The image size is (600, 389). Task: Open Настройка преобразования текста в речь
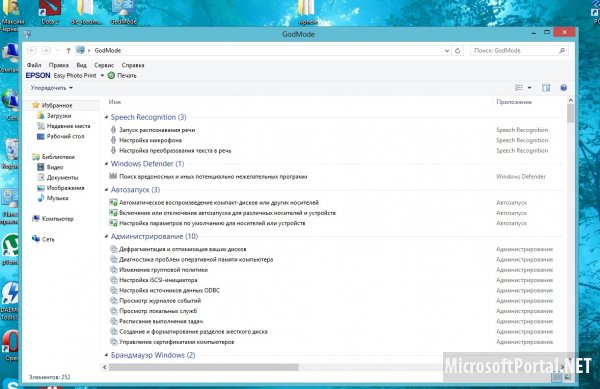click(175, 150)
